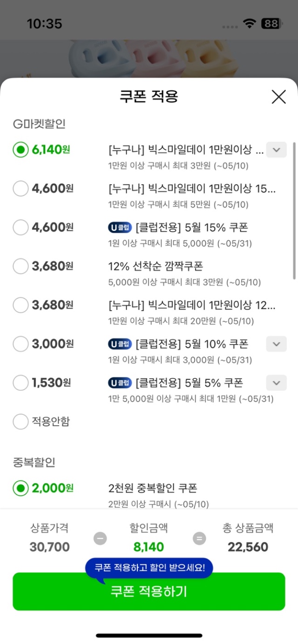Tap the U클럽 badge on 15% coupon

(120, 228)
